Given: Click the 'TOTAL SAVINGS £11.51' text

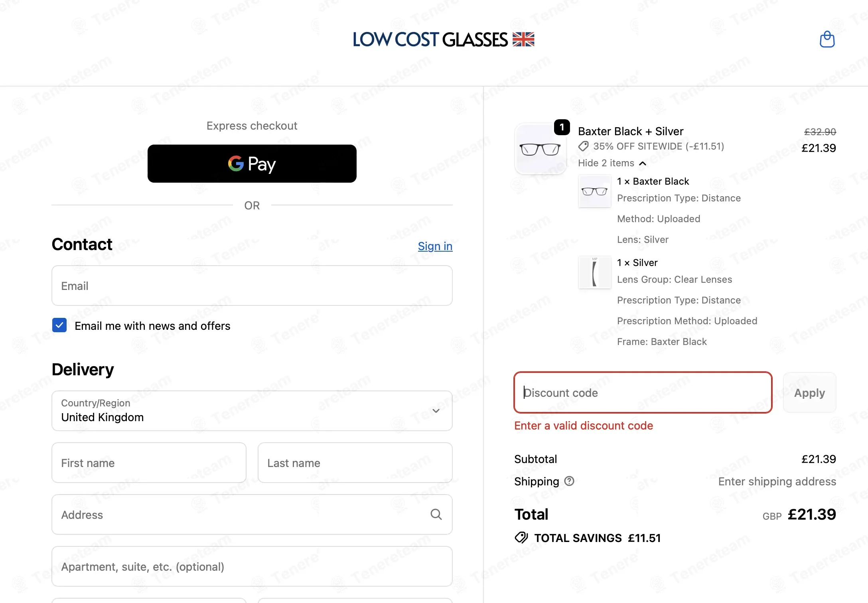Looking at the screenshot, I should click(x=598, y=538).
